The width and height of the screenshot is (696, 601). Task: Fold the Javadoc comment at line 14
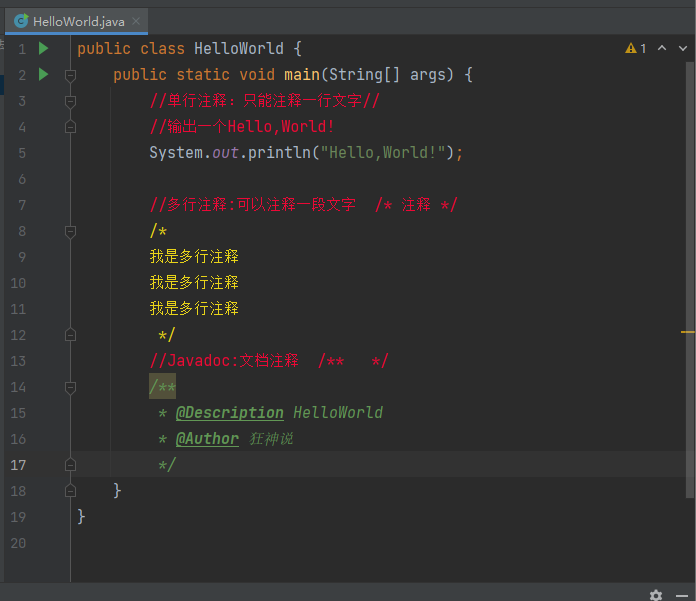click(70, 387)
